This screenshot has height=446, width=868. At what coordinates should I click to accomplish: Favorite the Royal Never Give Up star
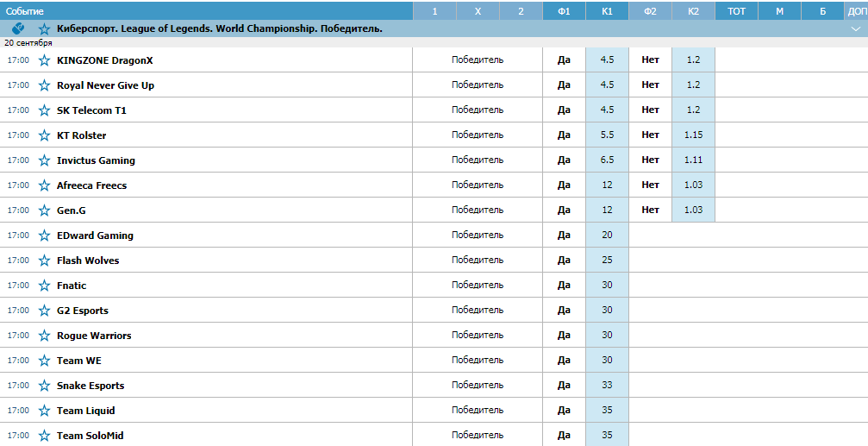pyautogui.click(x=44, y=85)
